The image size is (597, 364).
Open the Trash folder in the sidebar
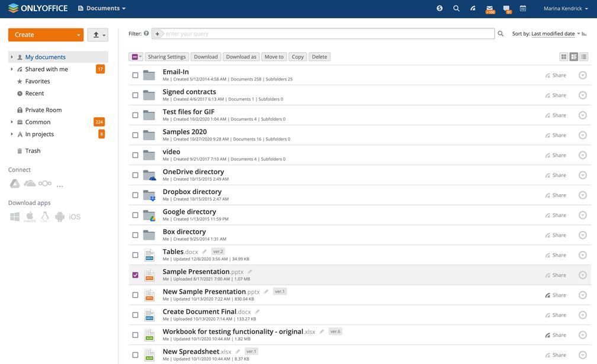tap(33, 151)
